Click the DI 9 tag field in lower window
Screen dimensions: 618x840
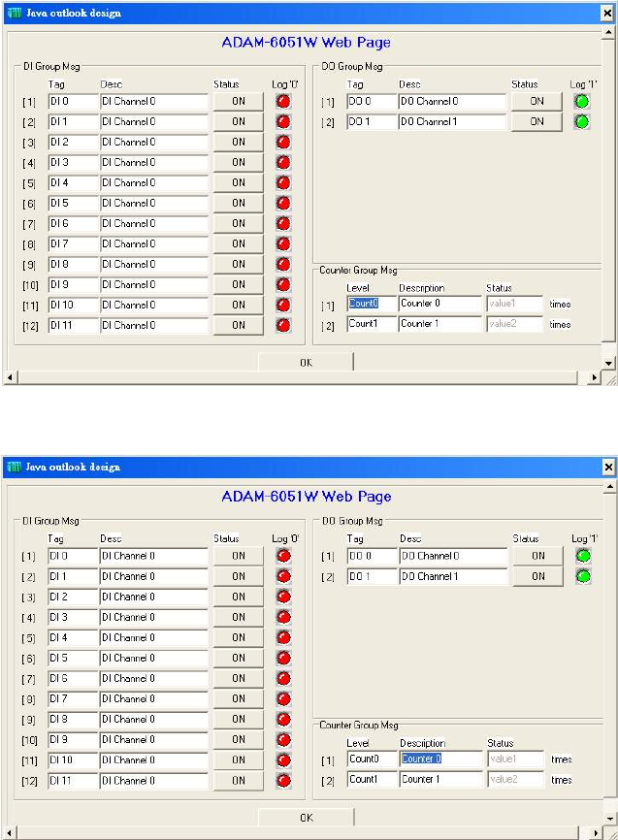coord(74,739)
